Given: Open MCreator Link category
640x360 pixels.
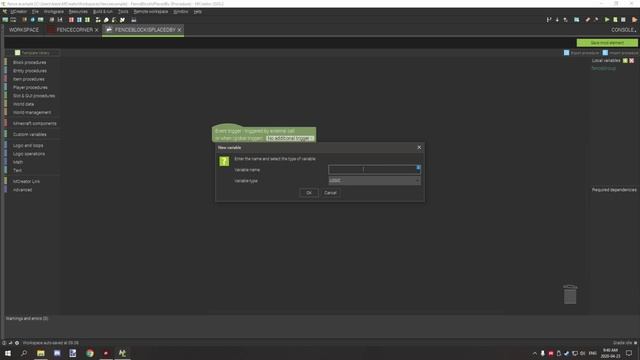Looking at the screenshot, I should [x=26, y=181].
